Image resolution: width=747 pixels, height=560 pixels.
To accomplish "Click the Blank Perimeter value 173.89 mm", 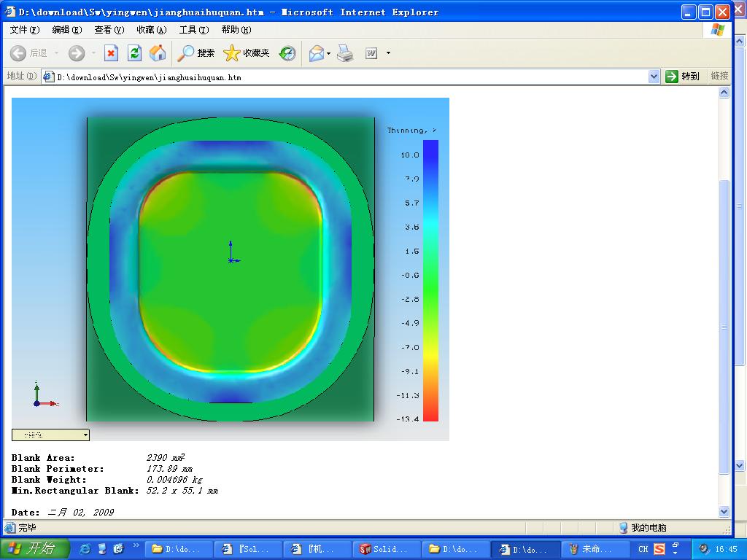I will [x=169, y=469].
